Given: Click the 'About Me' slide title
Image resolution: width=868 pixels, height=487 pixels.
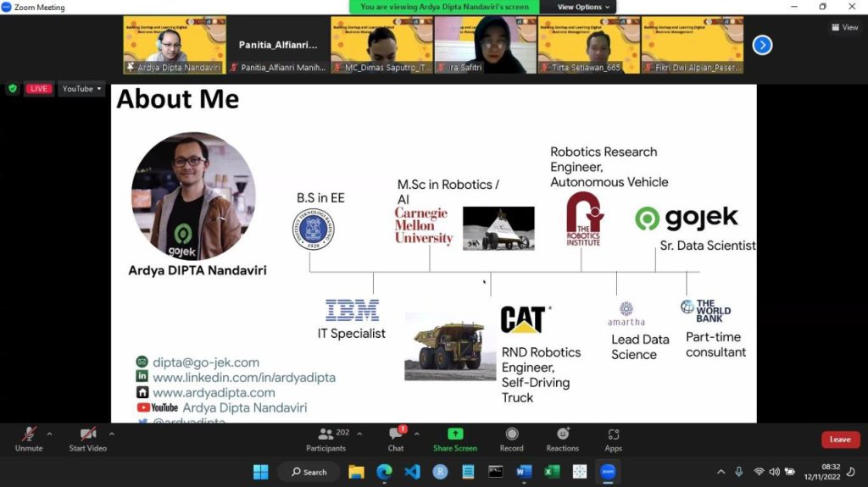Looking at the screenshot, I should [x=178, y=99].
